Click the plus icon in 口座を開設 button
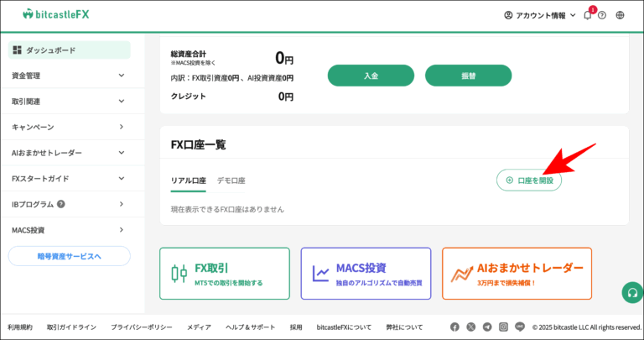644x340 pixels. [x=510, y=180]
